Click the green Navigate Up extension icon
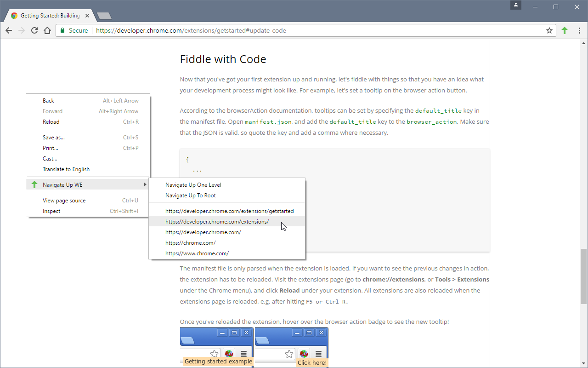This screenshot has height=368, width=588. pyautogui.click(x=565, y=30)
